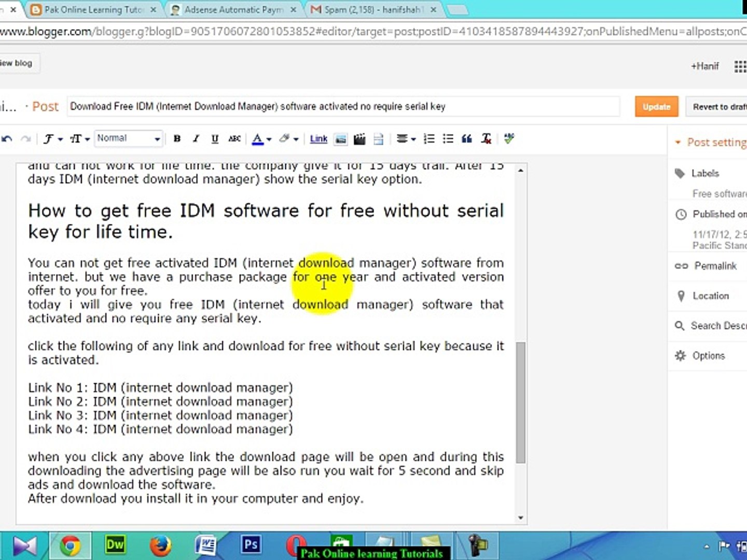Apply Strikethrough formatting
The height and width of the screenshot is (560, 747).
click(234, 138)
